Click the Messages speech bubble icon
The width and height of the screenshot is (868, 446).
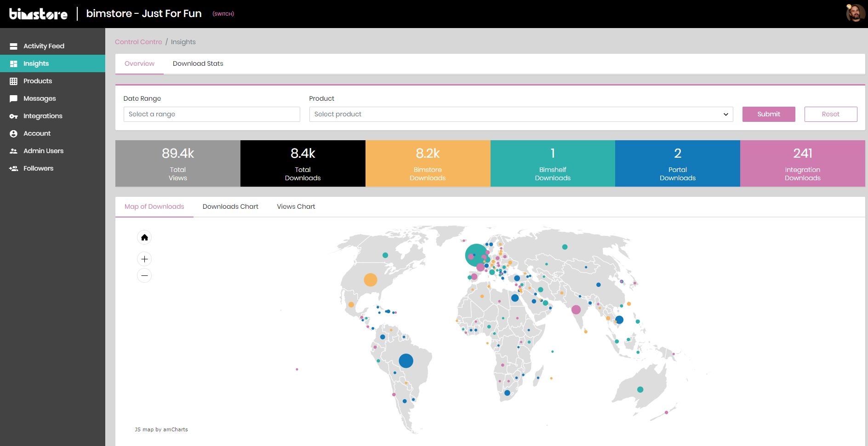tap(14, 98)
